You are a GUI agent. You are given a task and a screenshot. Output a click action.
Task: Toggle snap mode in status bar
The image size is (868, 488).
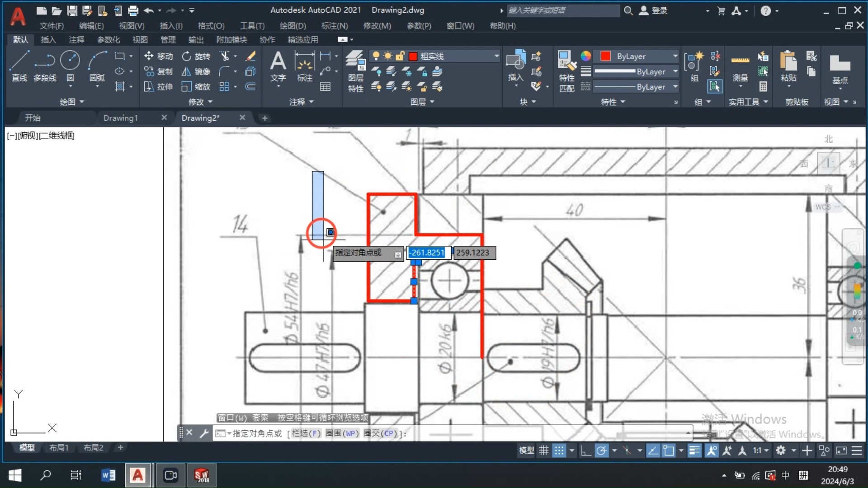coord(559,450)
